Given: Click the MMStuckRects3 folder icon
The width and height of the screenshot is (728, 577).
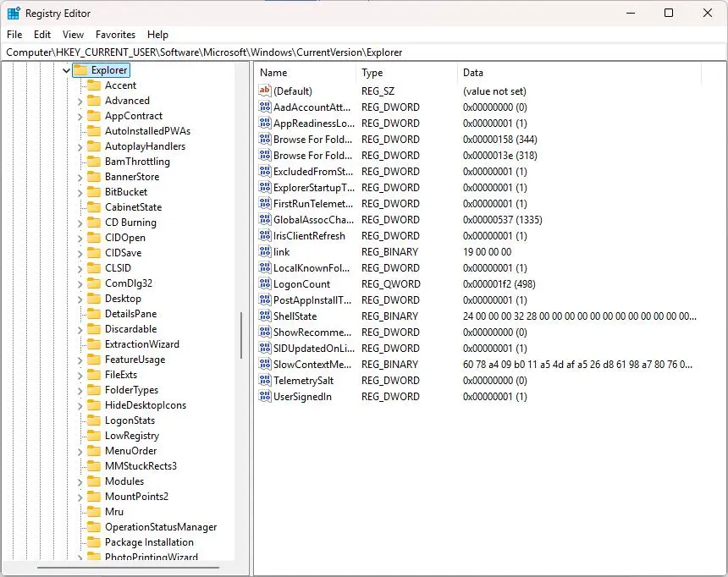Looking at the screenshot, I should coord(94,466).
